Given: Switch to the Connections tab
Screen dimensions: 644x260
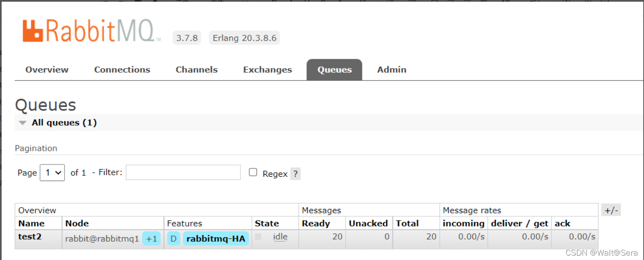Looking at the screenshot, I should click(122, 70).
